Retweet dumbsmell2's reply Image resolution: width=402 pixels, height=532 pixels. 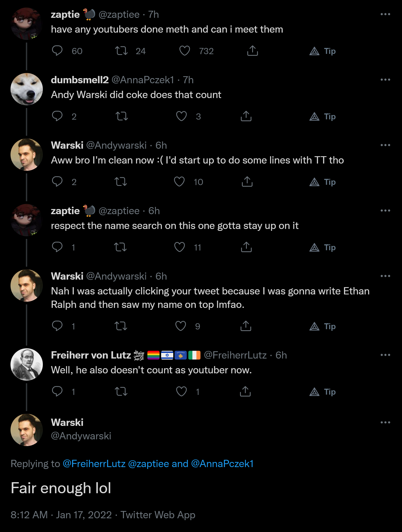click(x=122, y=116)
